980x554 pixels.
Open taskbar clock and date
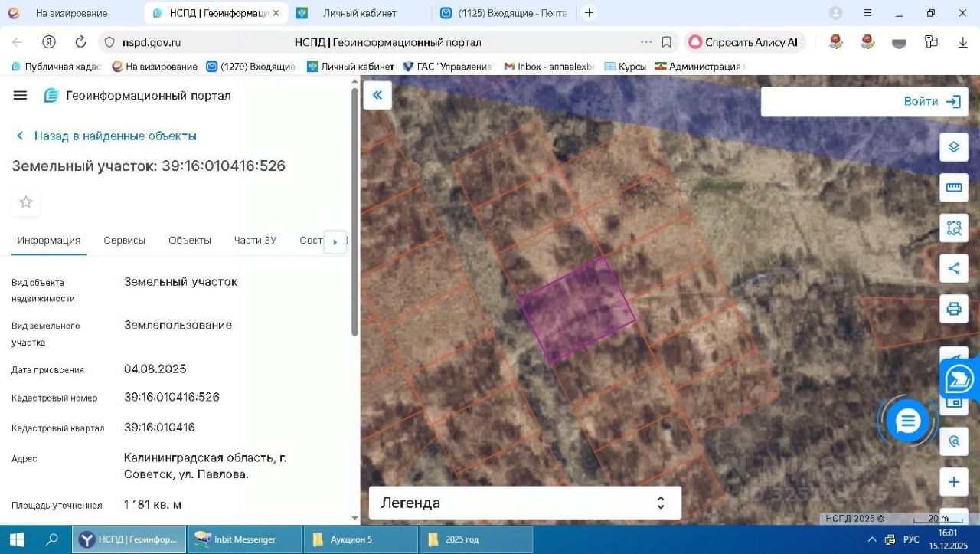point(948,539)
